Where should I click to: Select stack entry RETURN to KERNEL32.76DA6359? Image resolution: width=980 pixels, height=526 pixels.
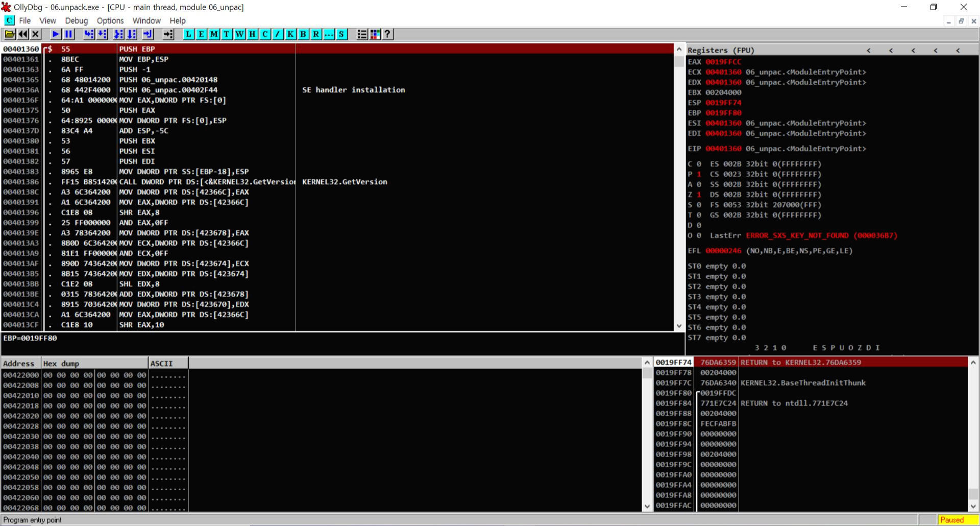click(x=811, y=363)
